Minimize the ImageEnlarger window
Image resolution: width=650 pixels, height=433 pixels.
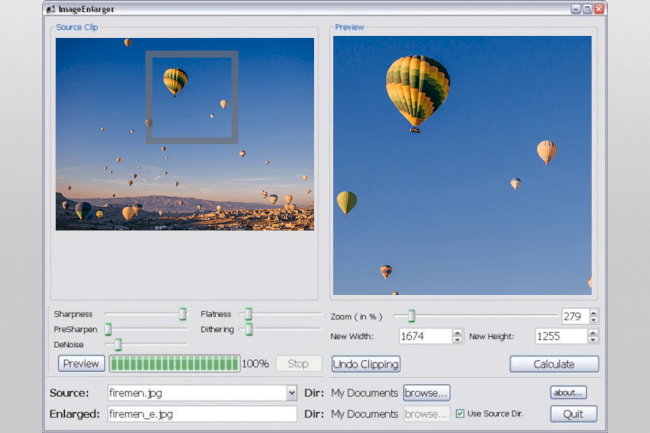click(x=576, y=9)
